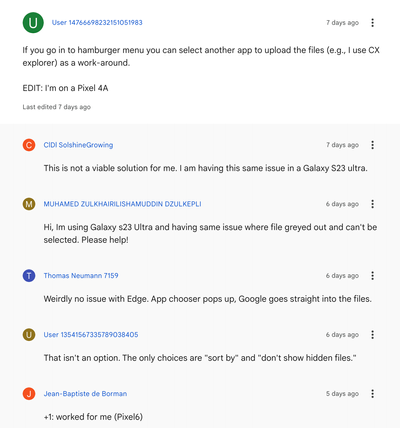Screen dimensions: 400x428
Task: Open the three-dot menu for Jean-Baptiste de Borman's reply
Action: click(x=372, y=394)
